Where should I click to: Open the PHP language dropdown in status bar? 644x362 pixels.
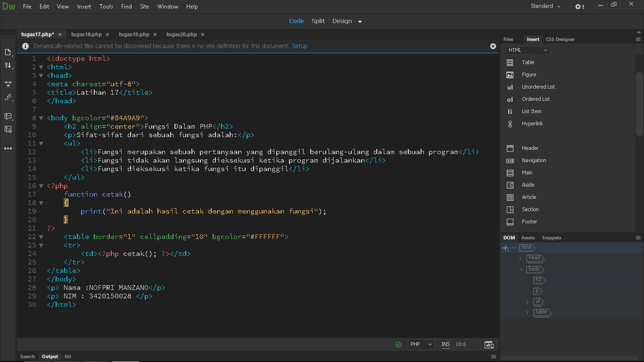coord(421,345)
